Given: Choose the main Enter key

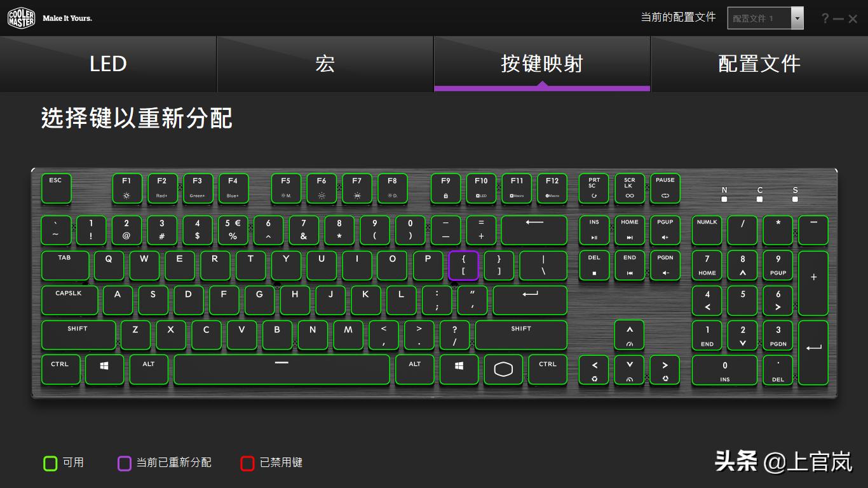Looking at the screenshot, I should pos(530,301).
